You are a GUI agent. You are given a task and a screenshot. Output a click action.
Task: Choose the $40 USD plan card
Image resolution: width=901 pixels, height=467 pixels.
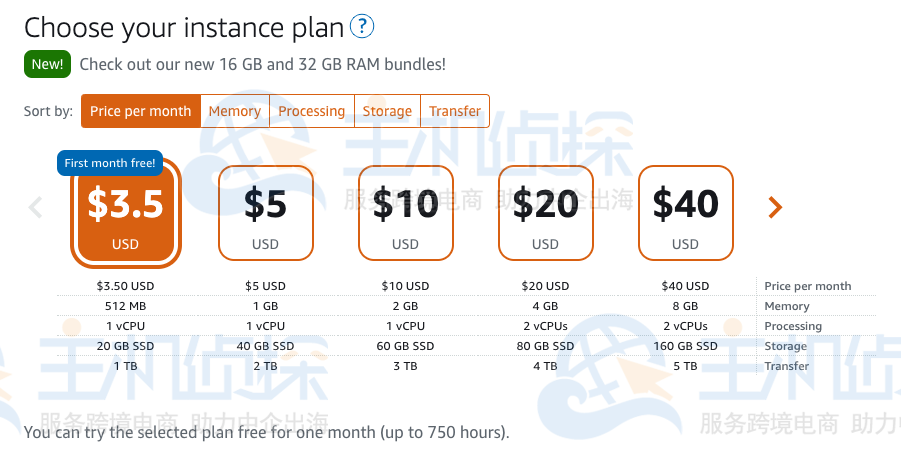pyautogui.click(x=686, y=213)
